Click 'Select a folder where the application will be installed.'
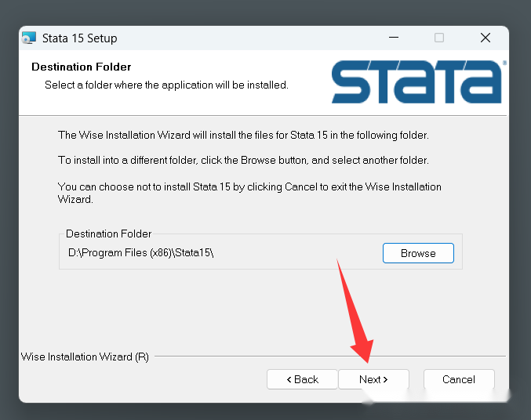Screen dimensions: 531x420 pos(166,85)
